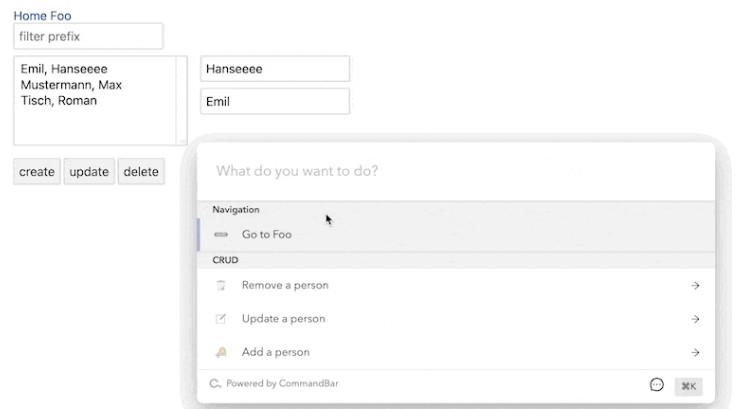
Task: Focus the filter prefix input
Action: [x=88, y=37]
